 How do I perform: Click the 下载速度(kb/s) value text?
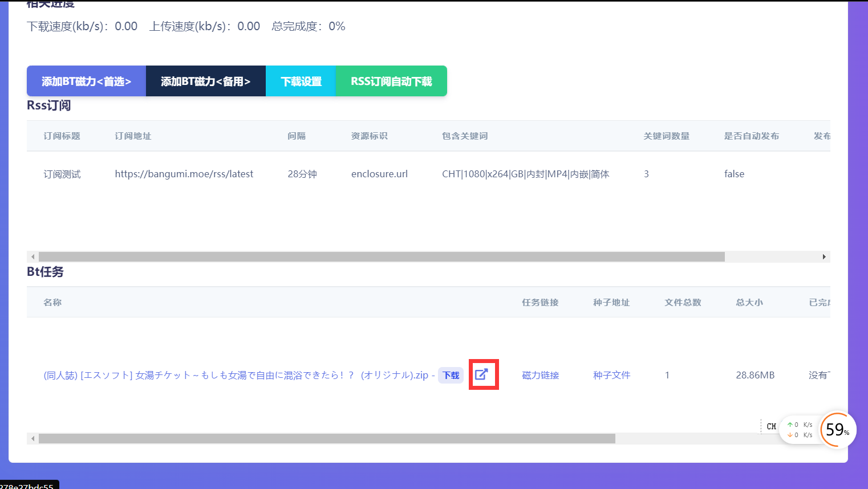click(x=82, y=26)
